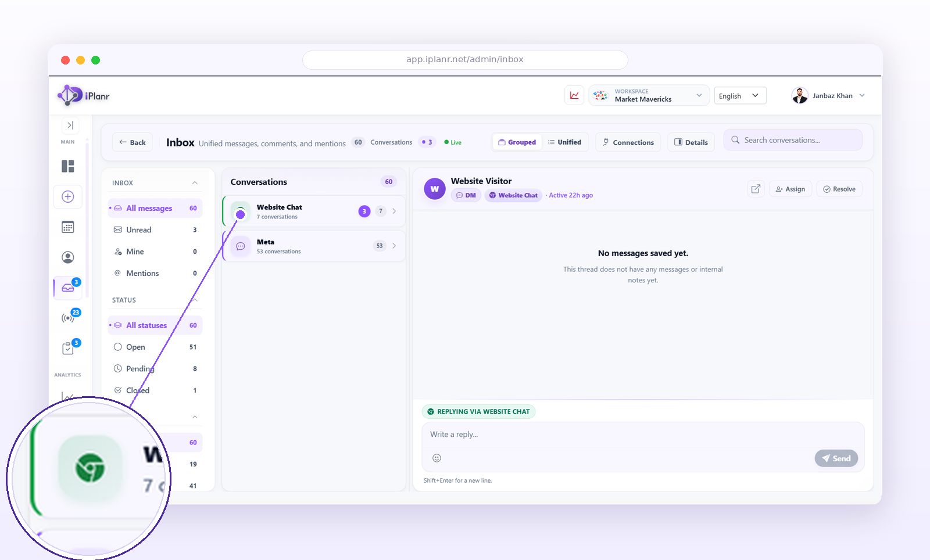Click the Search conversations field
The width and height of the screenshot is (930, 560).
[x=793, y=140]
